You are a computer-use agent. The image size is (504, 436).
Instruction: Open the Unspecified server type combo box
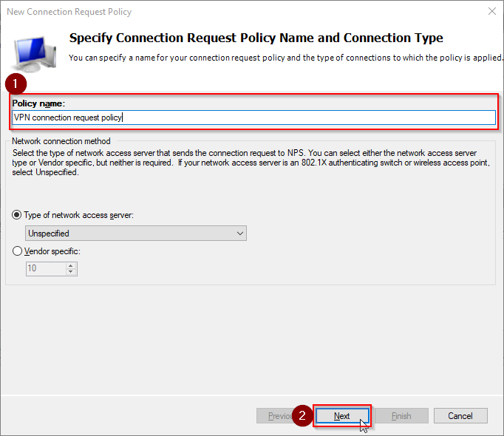136,233
